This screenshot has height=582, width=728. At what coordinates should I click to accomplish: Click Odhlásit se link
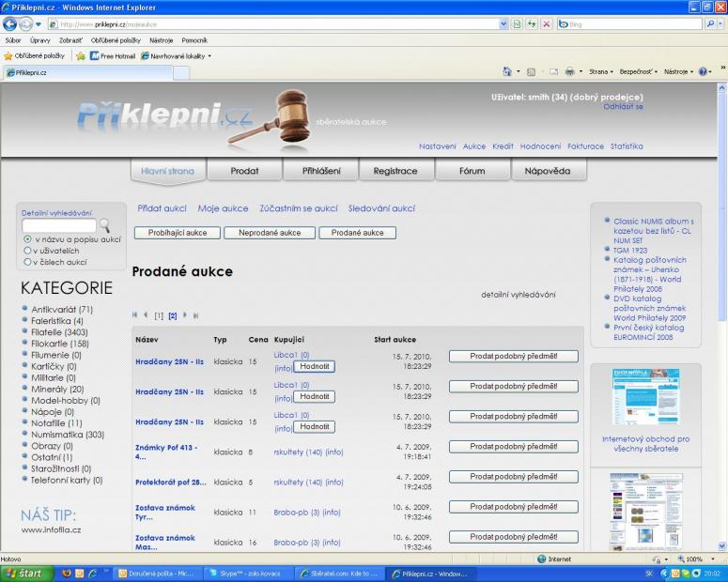[623, 107]
